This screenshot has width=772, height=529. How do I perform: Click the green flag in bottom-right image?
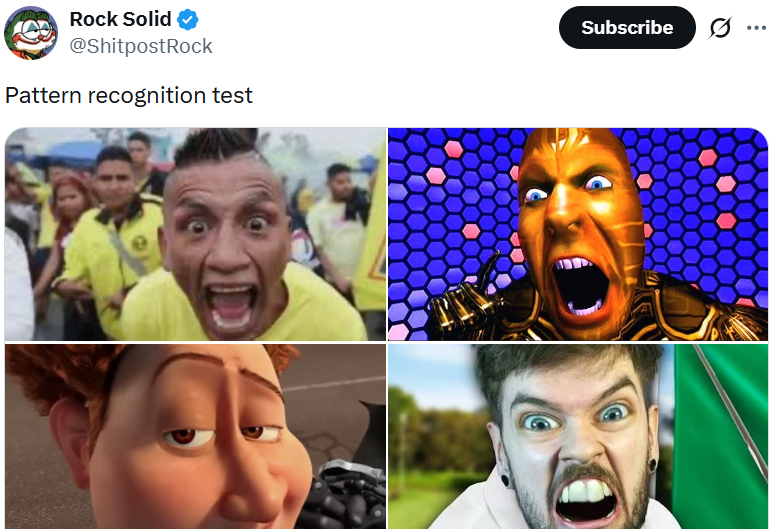[719, 433]
